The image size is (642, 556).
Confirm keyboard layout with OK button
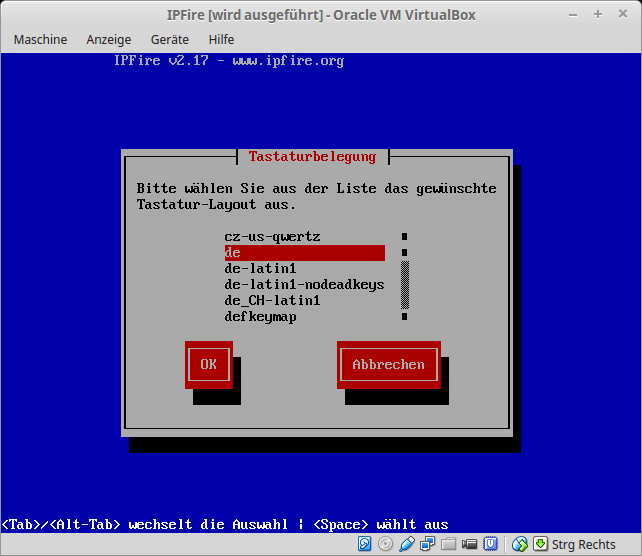click(209, 364)
